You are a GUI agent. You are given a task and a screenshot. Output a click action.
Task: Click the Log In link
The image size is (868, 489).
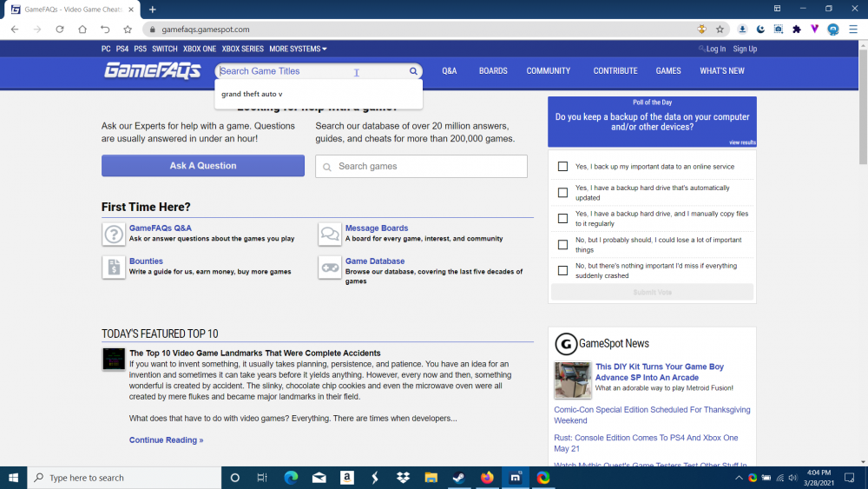715,49
